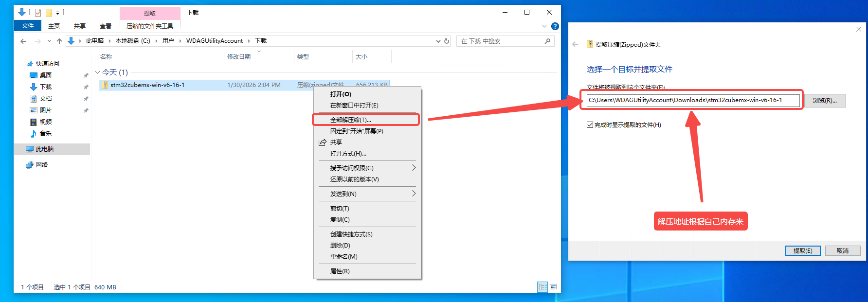This screenshot has width=868, height=302.
Task: Click the back arrow in Explorer navigation
Action: (x=23, y=41)
